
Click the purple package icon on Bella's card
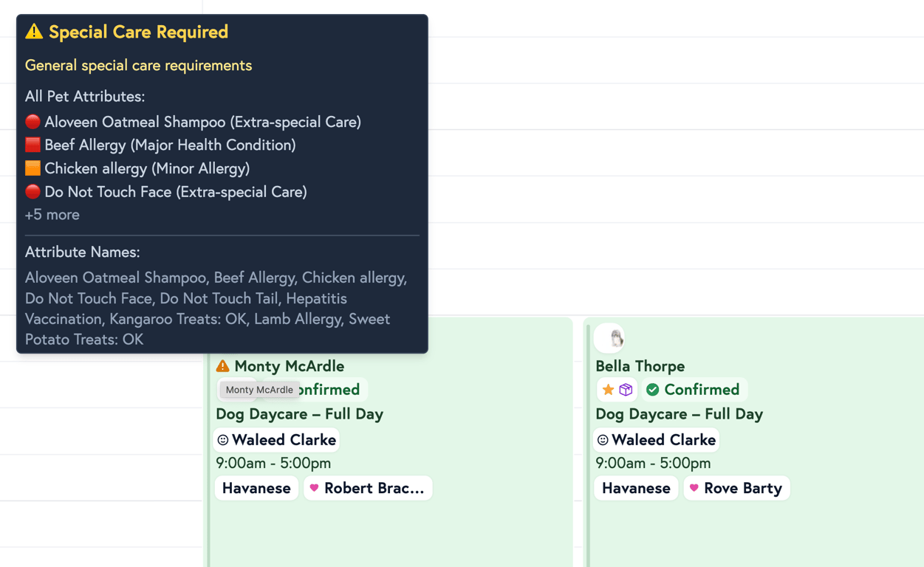point(626,390)
